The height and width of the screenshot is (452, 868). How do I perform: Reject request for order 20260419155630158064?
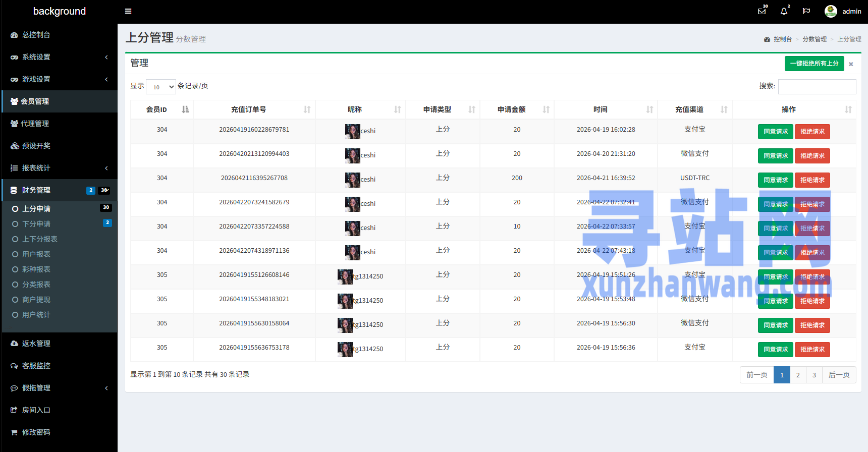[x=812, y=325]
